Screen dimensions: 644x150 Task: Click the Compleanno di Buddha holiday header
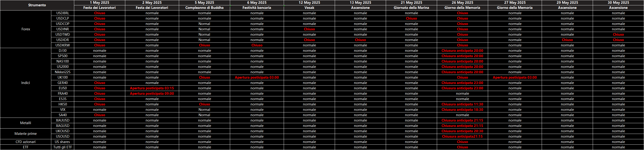[204, 8]
